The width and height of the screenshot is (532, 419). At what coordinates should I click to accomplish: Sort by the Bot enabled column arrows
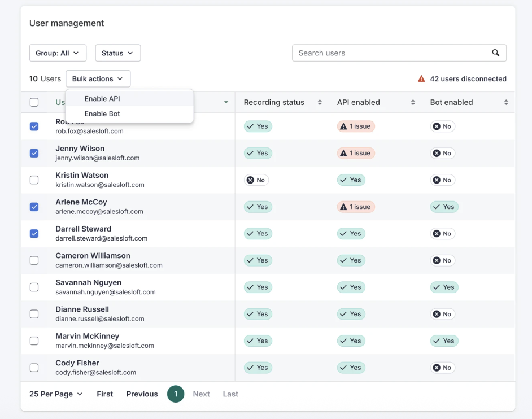pos(506,102)
